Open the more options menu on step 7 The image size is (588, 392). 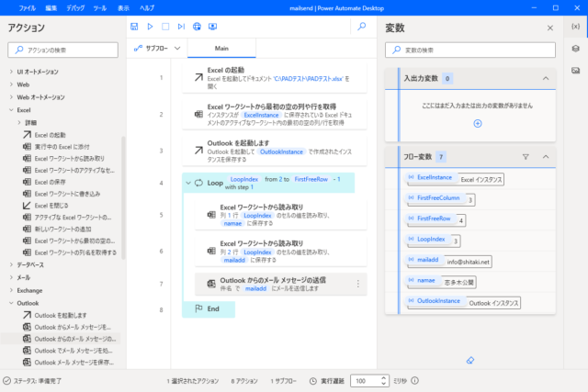tap(358, 284)
